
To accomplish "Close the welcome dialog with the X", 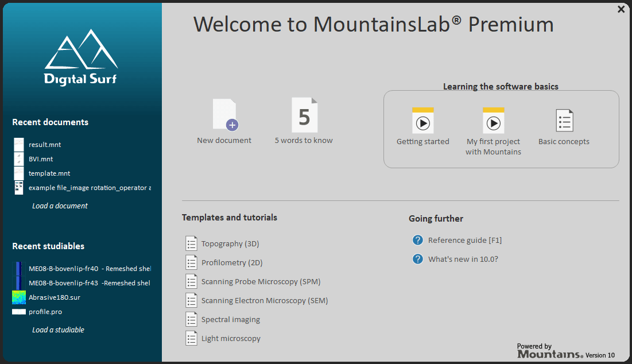I will pyautogui.click(x=621, y=9).
